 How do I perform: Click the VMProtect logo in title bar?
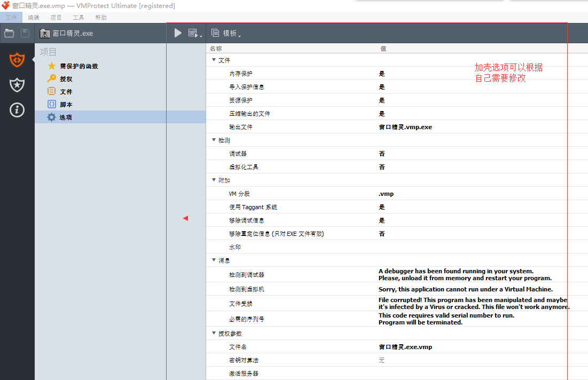(6, 5)
